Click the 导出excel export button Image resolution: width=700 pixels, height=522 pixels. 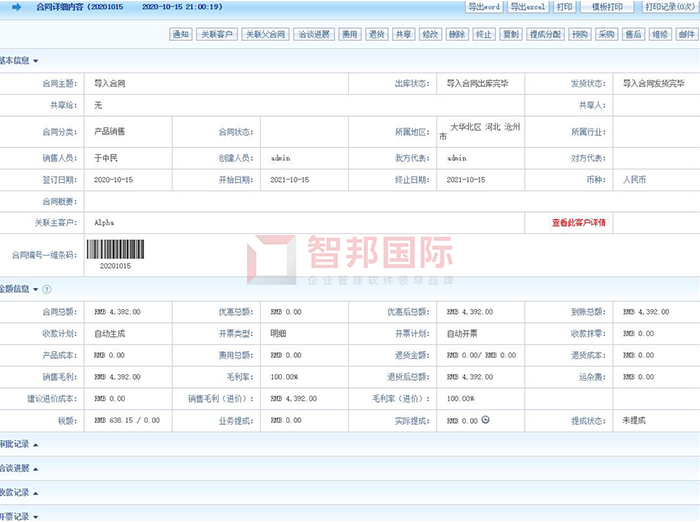(528, 7)
